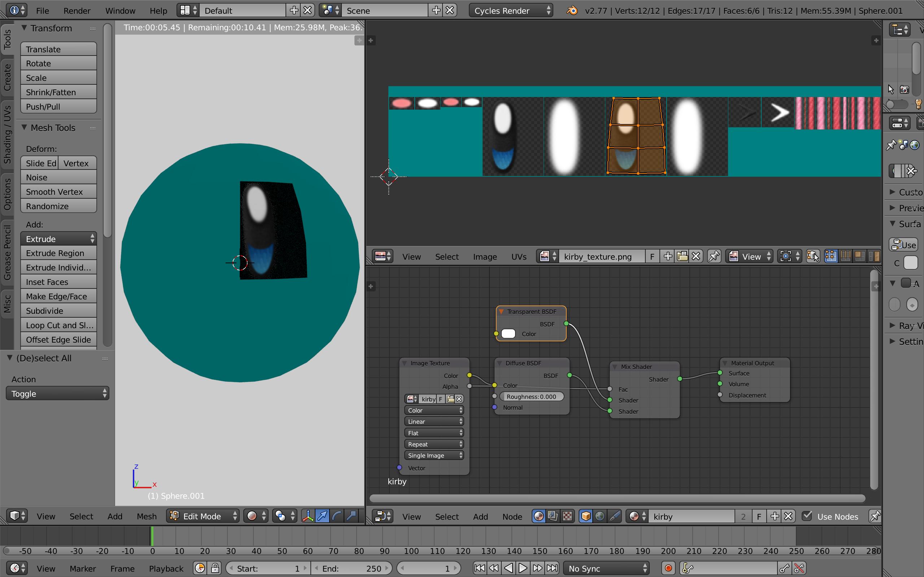This screenshot has width=924, height=577.
Task: Enable Single Image texture extension mode
Action: pos(433,455)
